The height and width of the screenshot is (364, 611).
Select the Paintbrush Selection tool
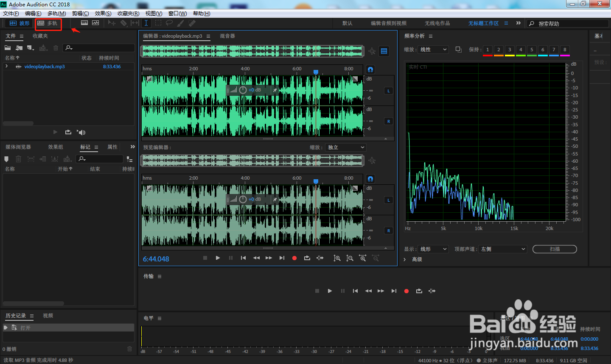click(x=181, y=23)
